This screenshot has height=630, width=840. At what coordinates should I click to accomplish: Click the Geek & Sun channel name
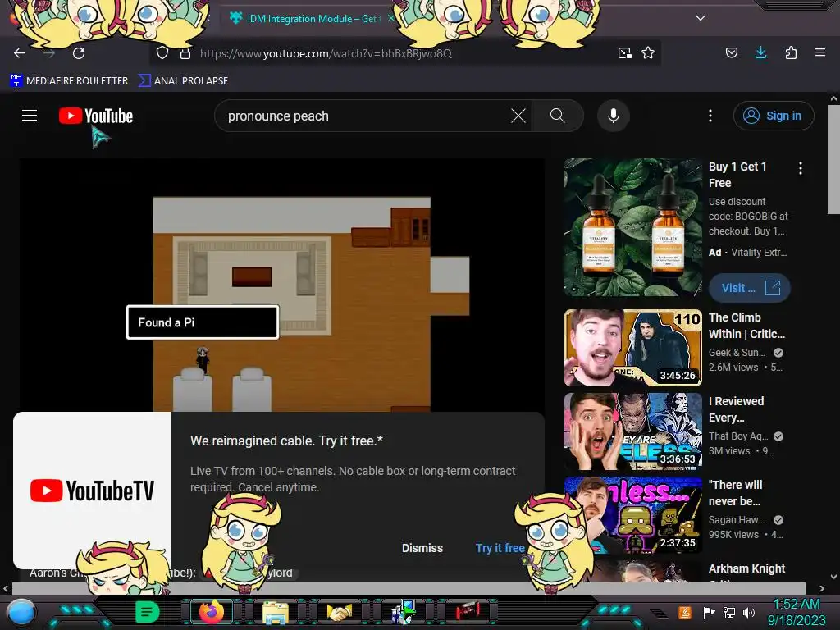click(x=737, y=353)
